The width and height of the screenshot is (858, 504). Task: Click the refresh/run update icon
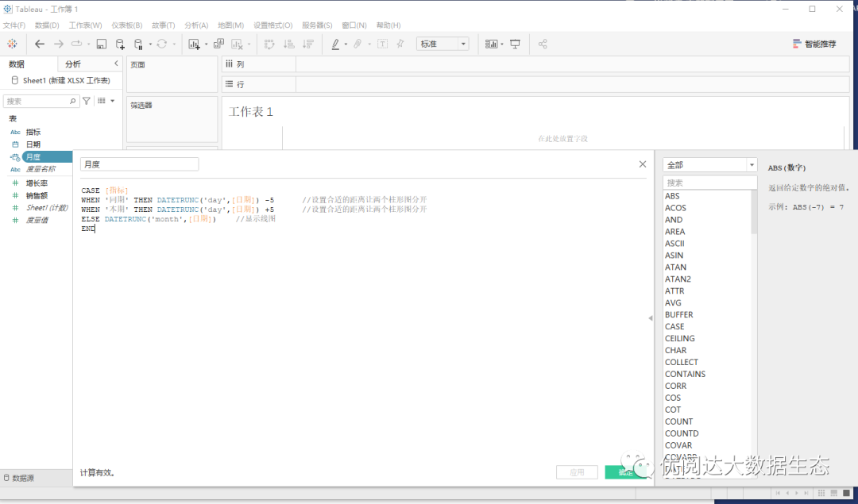click(x=162, y=44)
